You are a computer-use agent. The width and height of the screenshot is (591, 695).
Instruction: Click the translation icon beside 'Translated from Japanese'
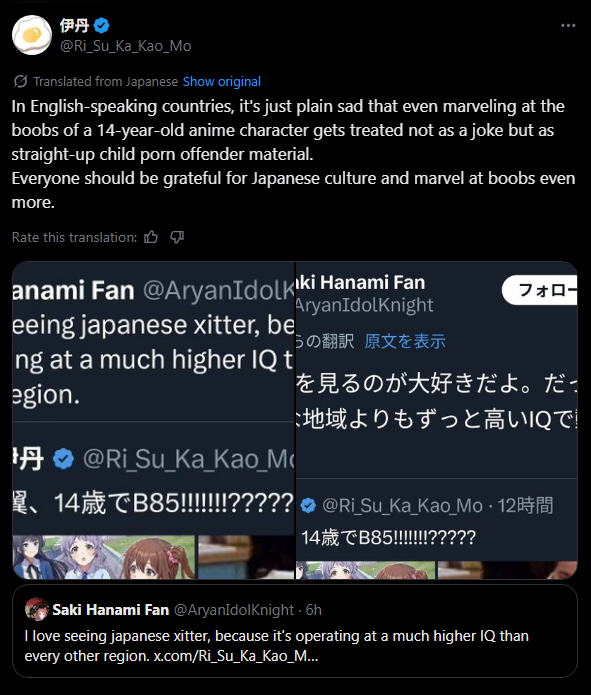20,82
